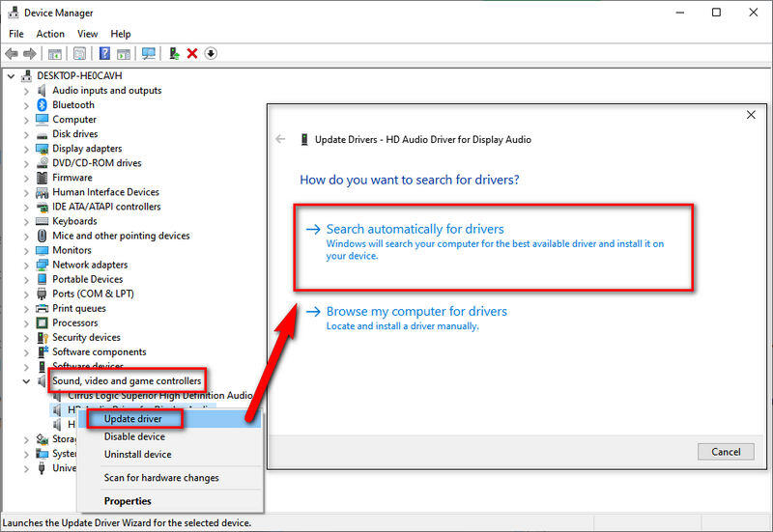Choose Update driver from the context menu

(133, 419)
